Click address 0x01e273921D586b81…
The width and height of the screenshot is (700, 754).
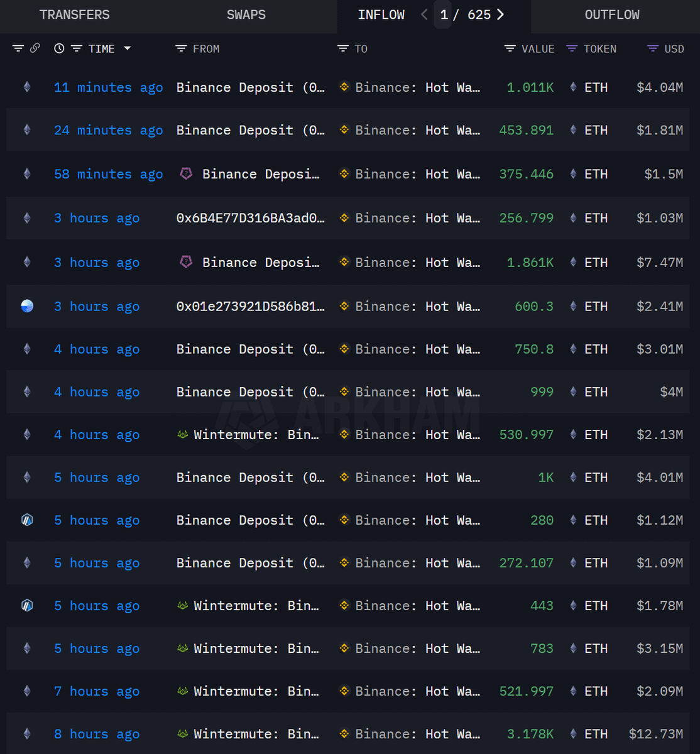(251, 306)
